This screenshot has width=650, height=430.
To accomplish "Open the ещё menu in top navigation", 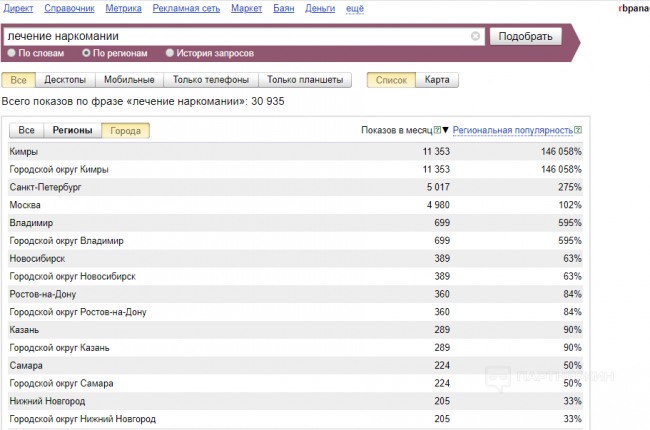I will point(355,9).
